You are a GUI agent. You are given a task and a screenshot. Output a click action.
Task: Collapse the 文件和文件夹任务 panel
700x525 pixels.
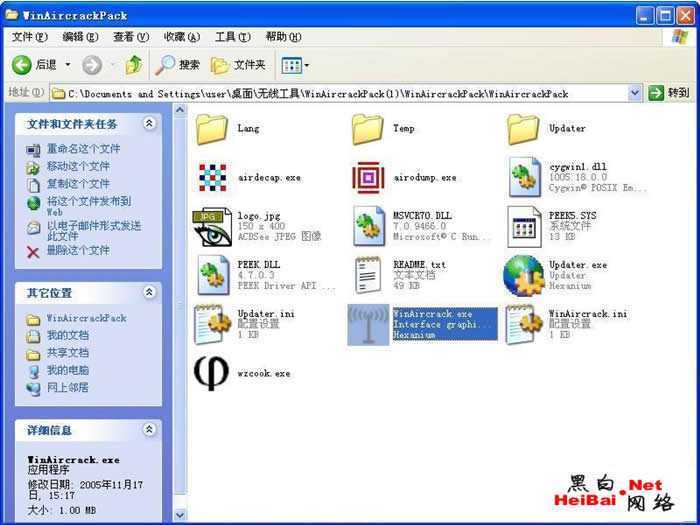(x=149, y=123)
